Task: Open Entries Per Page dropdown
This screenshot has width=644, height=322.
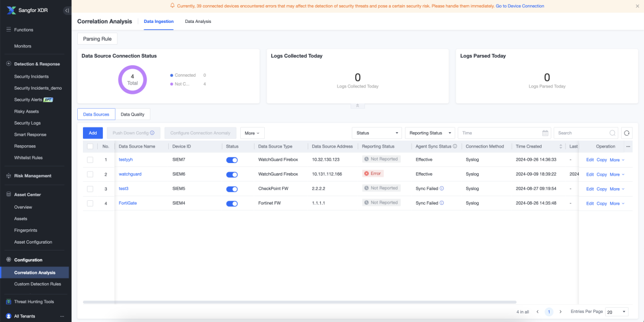Action: [x=617, y=312]
